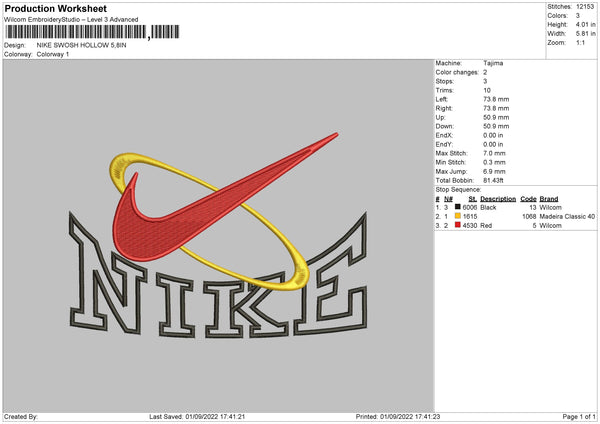The image size is (600, 424).
Task: Click the Height value 4.01 in
Action: [585, 24]
